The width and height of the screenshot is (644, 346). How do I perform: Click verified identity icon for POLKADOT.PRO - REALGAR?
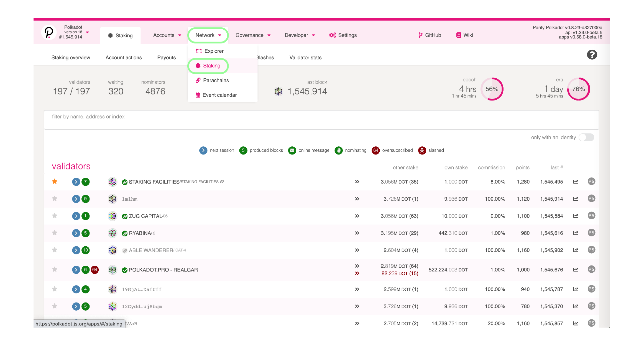125,270
